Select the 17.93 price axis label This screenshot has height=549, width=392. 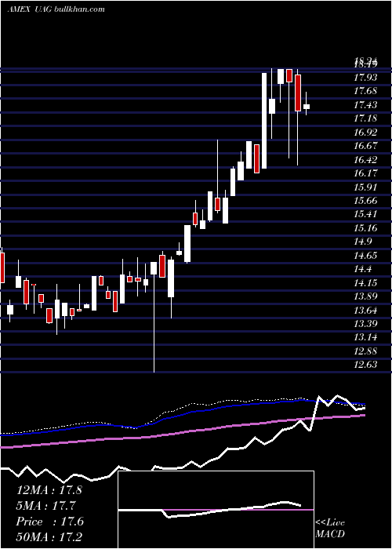point(365,78)
